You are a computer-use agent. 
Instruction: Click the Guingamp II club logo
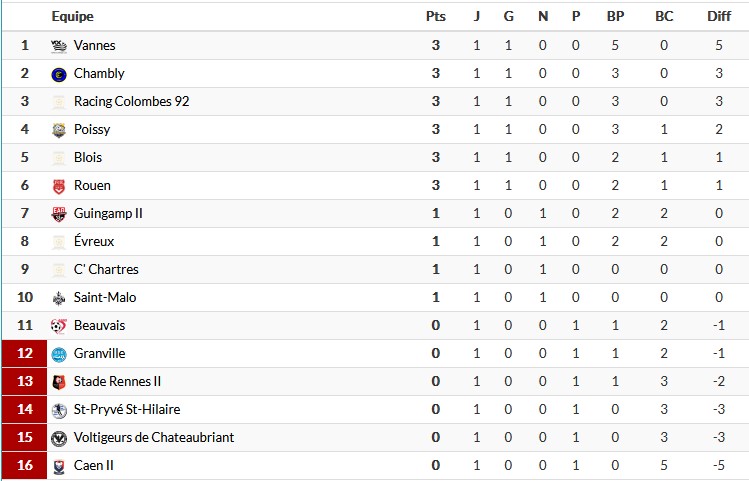pyautogui.click(x=58, y=214)
